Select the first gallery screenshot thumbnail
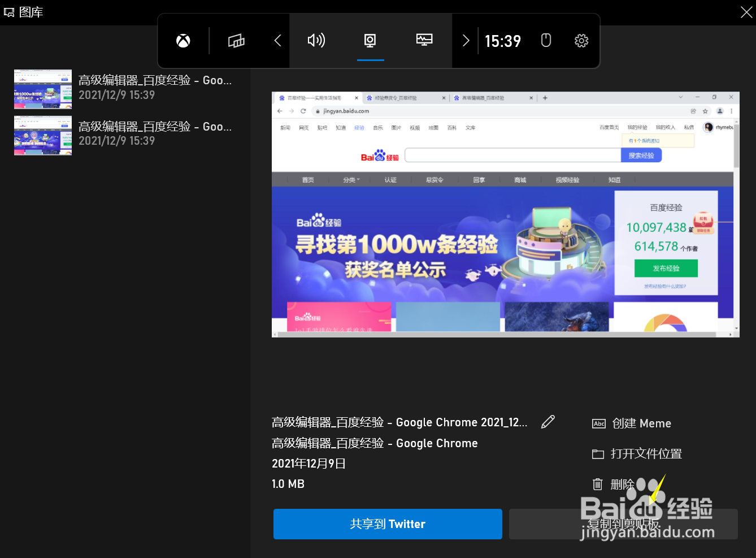Screen dimensions: 756x558 [43, 89]
